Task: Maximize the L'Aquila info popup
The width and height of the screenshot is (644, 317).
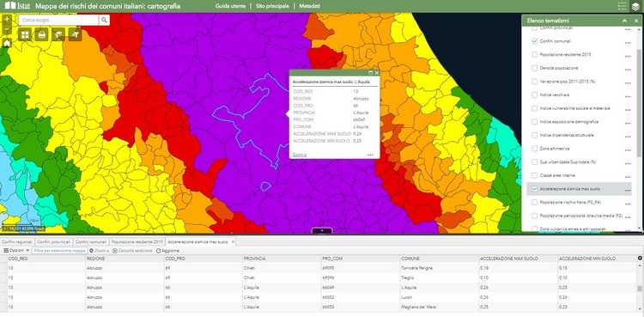Action: pyautogui.click(x=370, y=73)
